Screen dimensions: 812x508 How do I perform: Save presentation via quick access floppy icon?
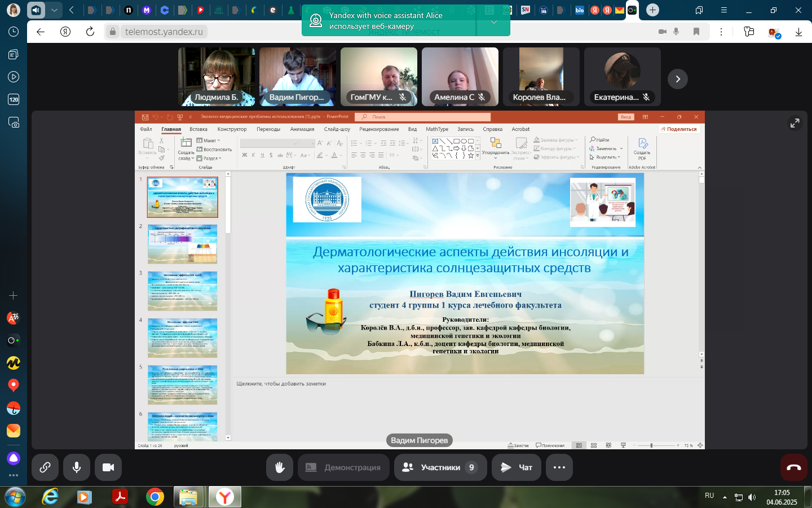pos(145,117)
